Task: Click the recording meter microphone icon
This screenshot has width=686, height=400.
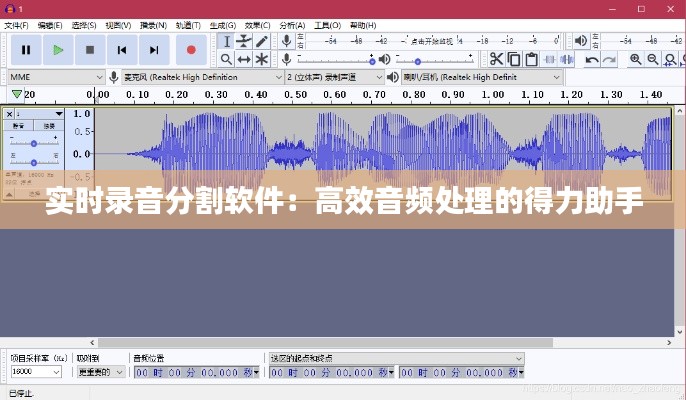Action: click(287, 41)
